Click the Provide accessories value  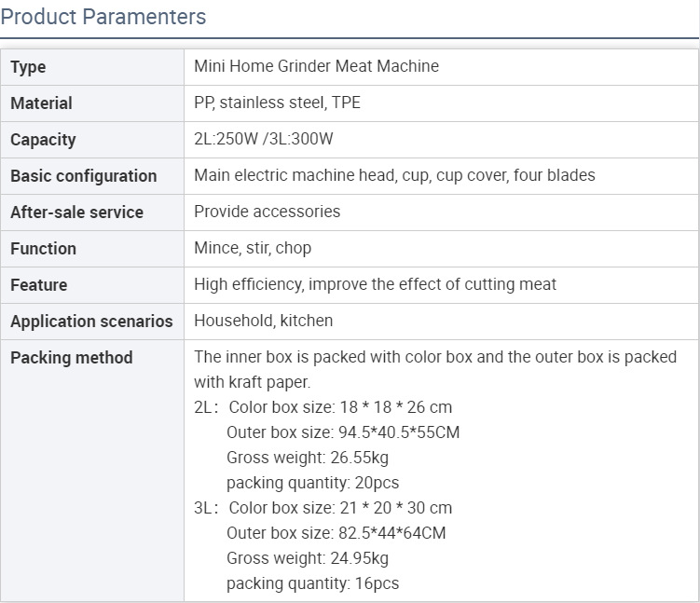pos(267,212)
